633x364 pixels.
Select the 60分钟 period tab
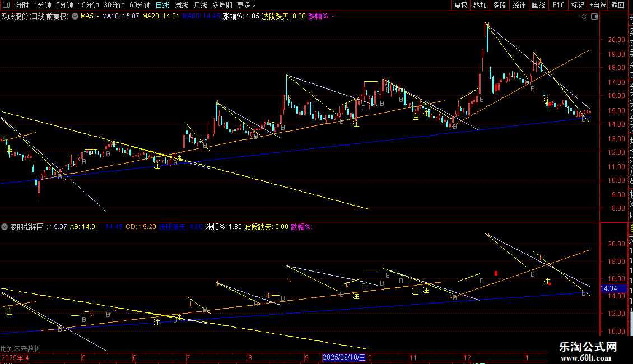(x=140, y=5)
